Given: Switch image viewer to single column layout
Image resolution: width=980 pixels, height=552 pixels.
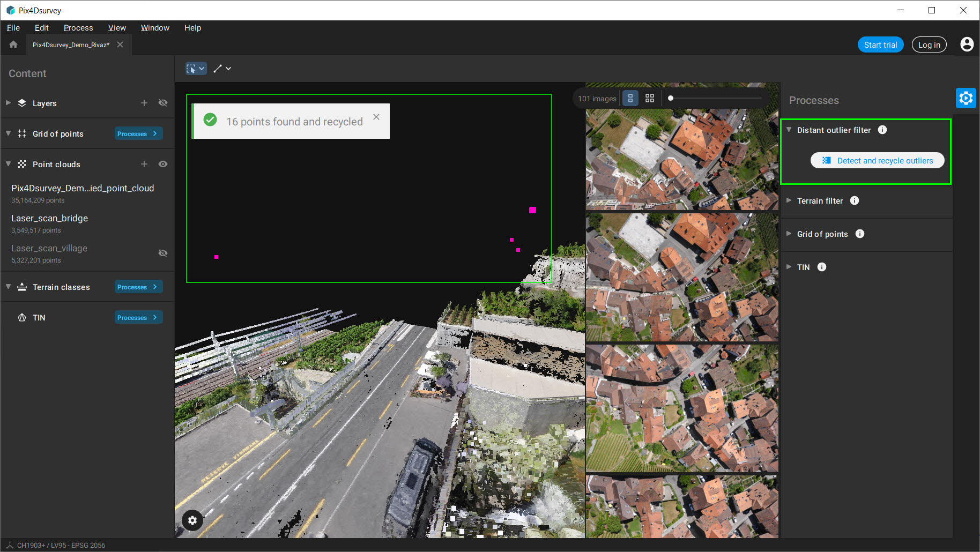Looking at the screenshot, I should pyautogui.click(x=630, y=98).
